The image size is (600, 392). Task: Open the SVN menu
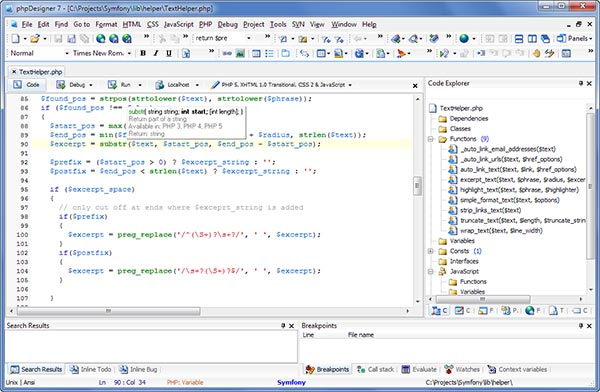coord(298,24)
